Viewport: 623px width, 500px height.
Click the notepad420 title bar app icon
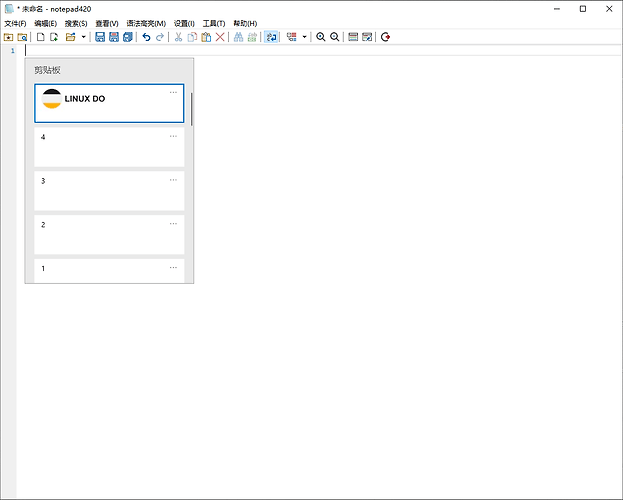[9, 9]
